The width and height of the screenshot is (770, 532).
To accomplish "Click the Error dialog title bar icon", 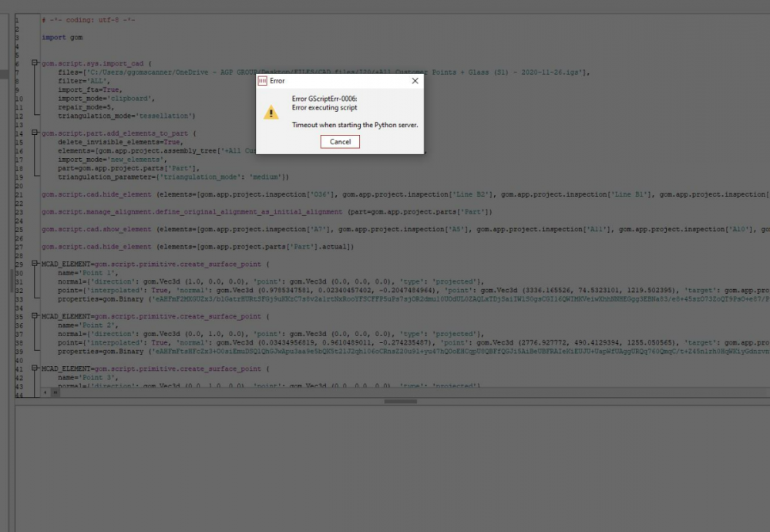I will pyautogui.click(x=262, y=80).
